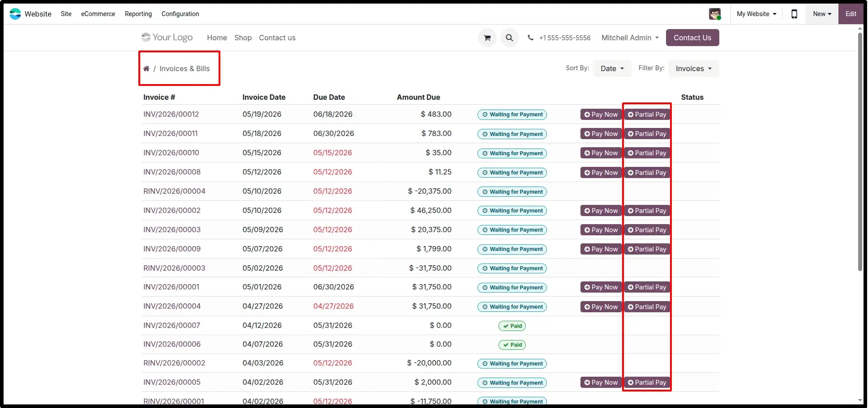868x408 pixels.
Task: Click the Edit button
Action: click(x=851, y=14)
